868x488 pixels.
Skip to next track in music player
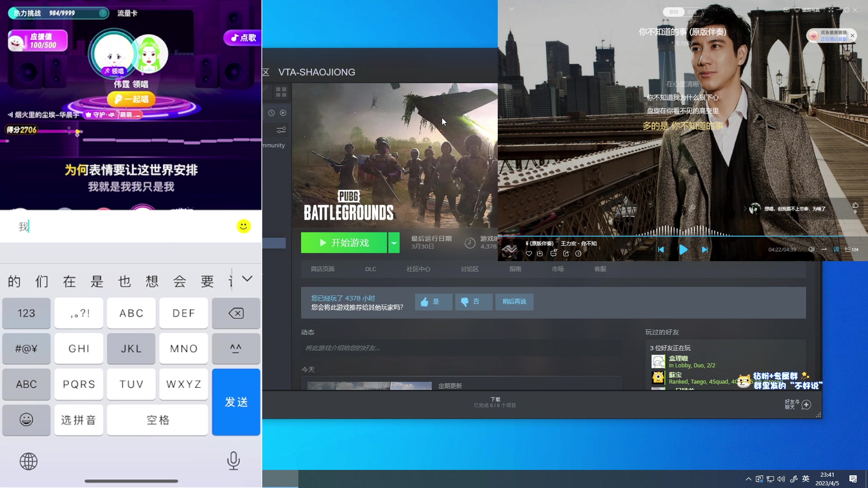(x=704, y=249)
